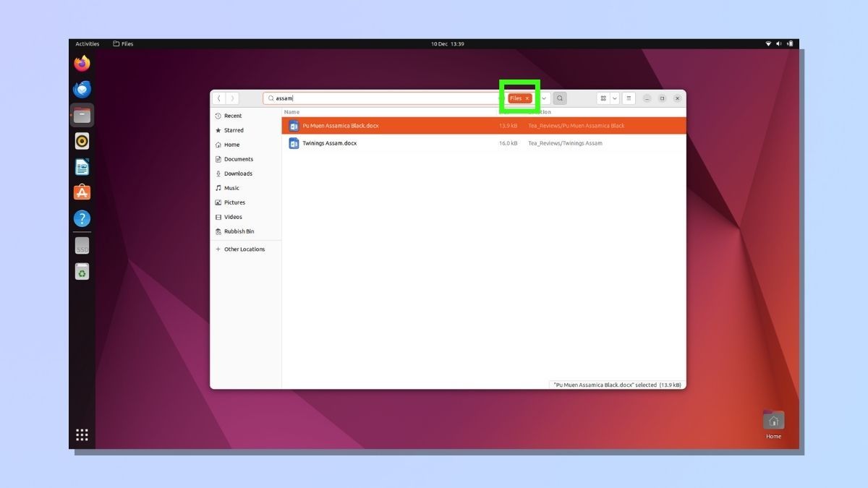
Task: Open LibreOffice Writer from the dock
Action: (82, 166)
